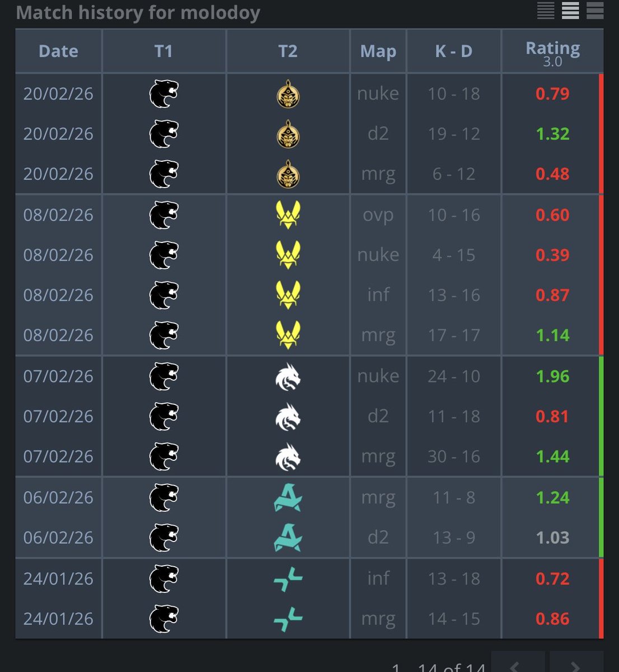Sort table by Date column header
Image resolution: width=619 pixels, height=672 pixels.
pos(58,51)
